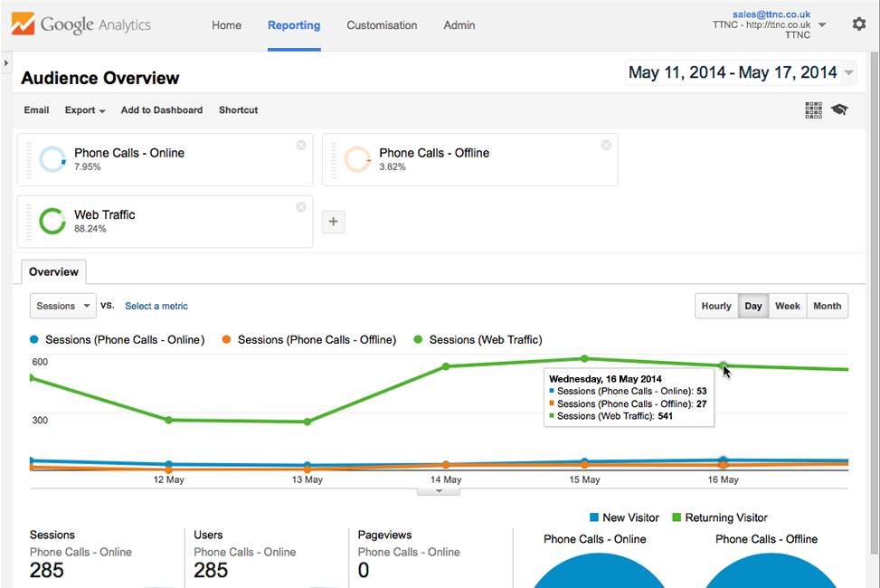The width and height of the screenshot is (880, 588).
Task: Click the blue New Visitor legend swatch
Action: [594, 517]
